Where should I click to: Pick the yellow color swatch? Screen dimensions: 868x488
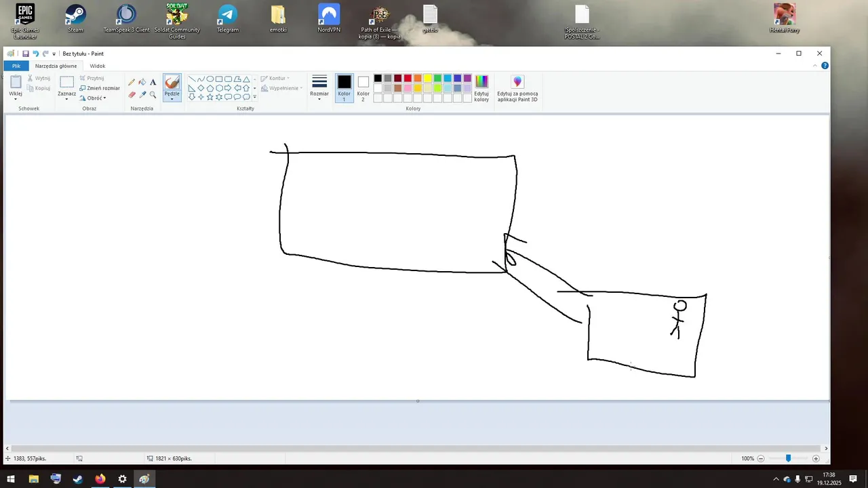[427, 79]
